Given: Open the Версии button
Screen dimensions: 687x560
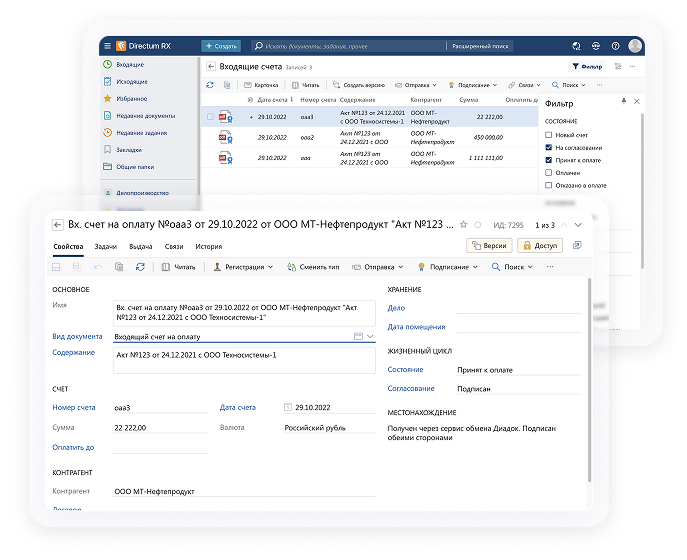Looking at the screenshot, I should pos(489,246).
